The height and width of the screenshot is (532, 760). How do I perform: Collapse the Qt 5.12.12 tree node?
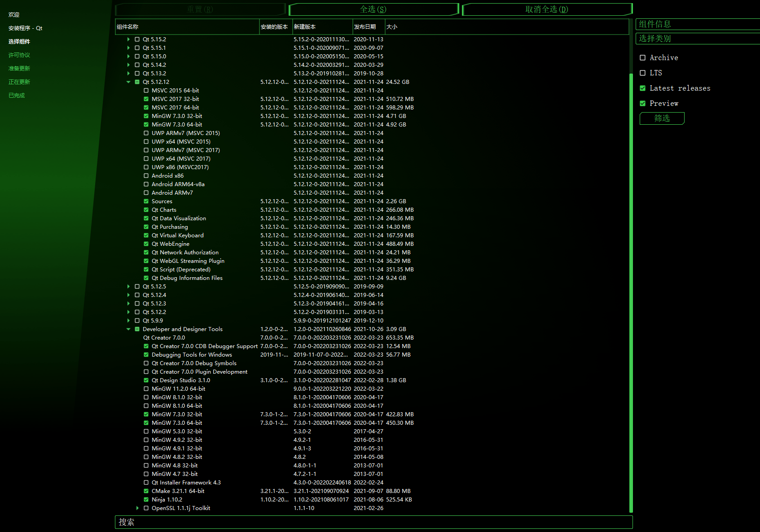128,82
